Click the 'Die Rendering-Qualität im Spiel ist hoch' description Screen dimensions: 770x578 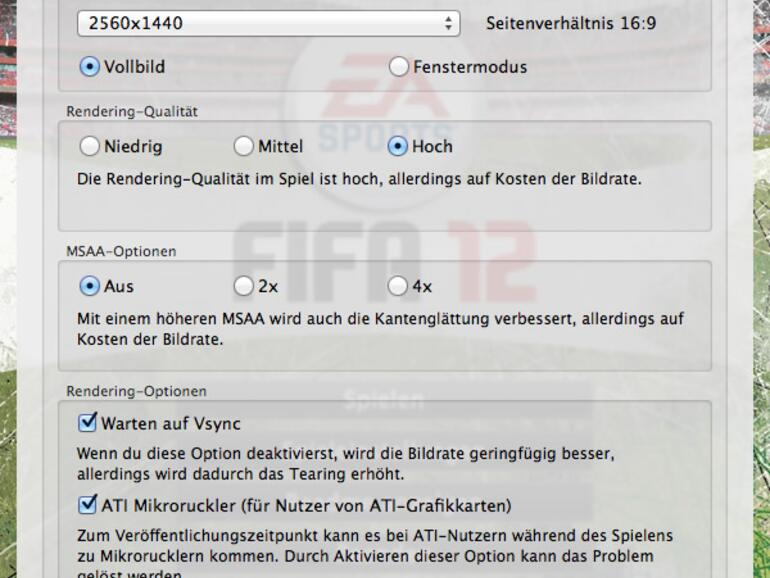(359, 179)
